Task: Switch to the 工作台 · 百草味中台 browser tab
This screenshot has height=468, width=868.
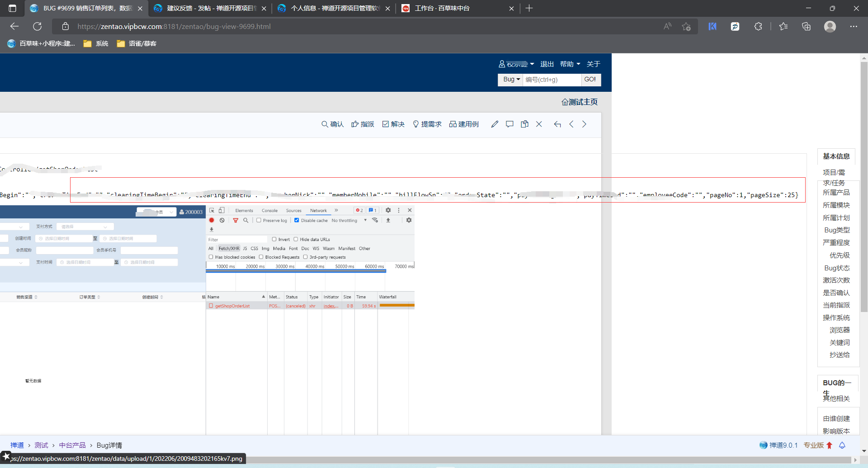Action: [457, 9]
